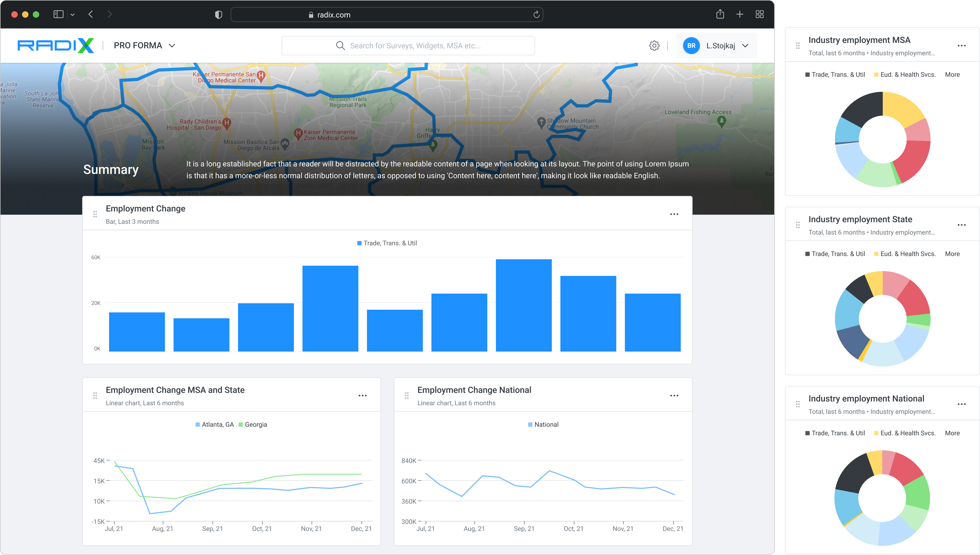Toggle National series legend item
980x555 pixels.
(x=543, y=425)
